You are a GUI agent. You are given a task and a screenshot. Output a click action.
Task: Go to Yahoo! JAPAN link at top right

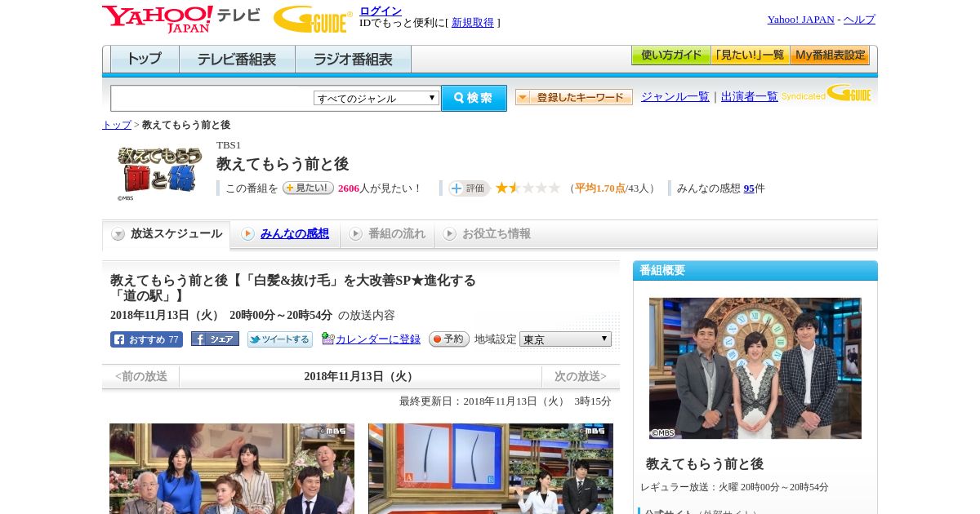[800, 19]
